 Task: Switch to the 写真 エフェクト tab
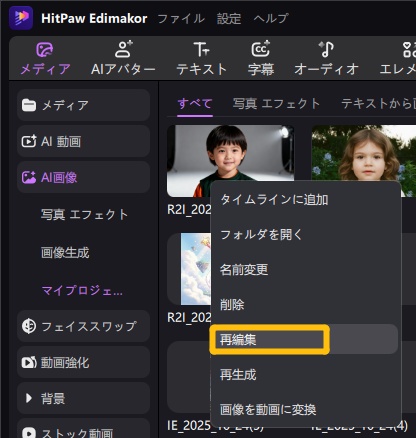coord(276,104)
